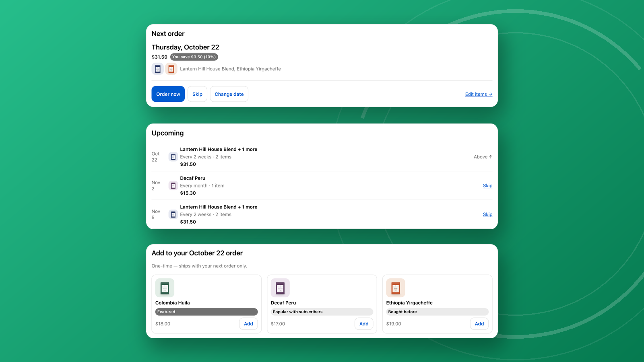
Task: Click the 'Decaf Peru' title in Upcoming list
Action: [x=192, y=178]
